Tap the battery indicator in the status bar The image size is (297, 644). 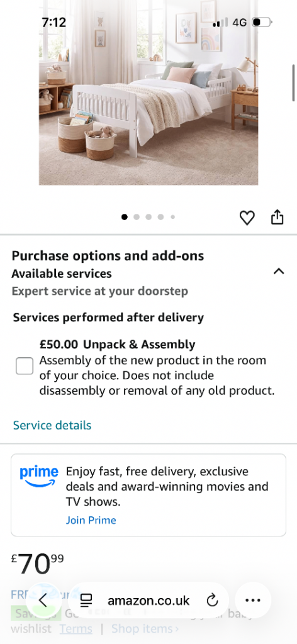point(262,22)
